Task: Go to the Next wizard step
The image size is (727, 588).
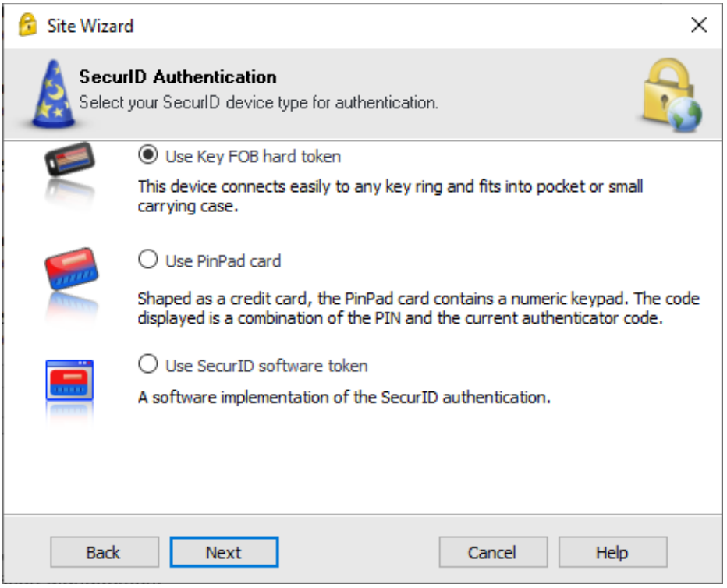Action: point(224,552)
